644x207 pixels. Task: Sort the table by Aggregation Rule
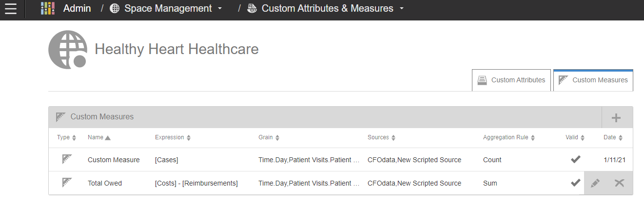point(508,138)
